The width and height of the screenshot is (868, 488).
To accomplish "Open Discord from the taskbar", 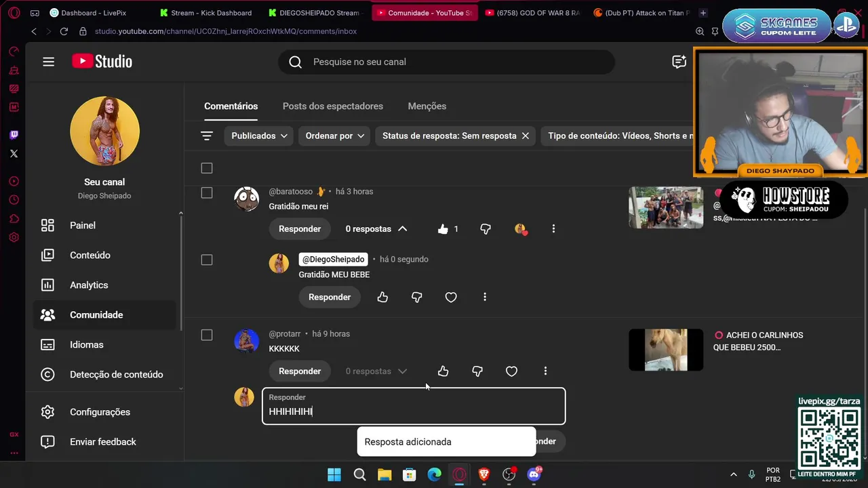I will pyautogui.click(x=534, y=474).
